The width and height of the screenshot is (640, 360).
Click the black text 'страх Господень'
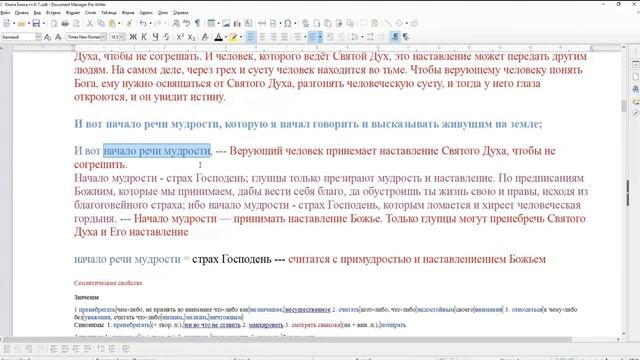point(231,259)
